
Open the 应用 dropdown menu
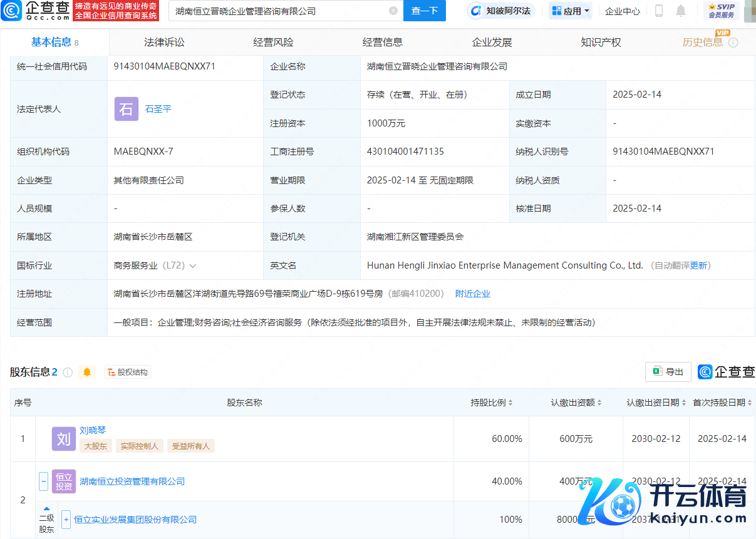pyautogui.click(x=571, y=11)
